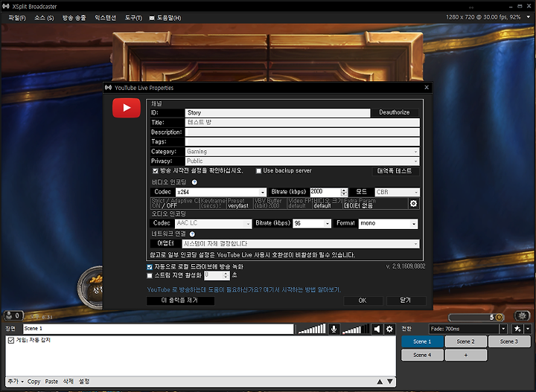This screenshot has height=392, width=536.
Task: Close the YouTube Live Properties dialog
Action: pos(427,88)
